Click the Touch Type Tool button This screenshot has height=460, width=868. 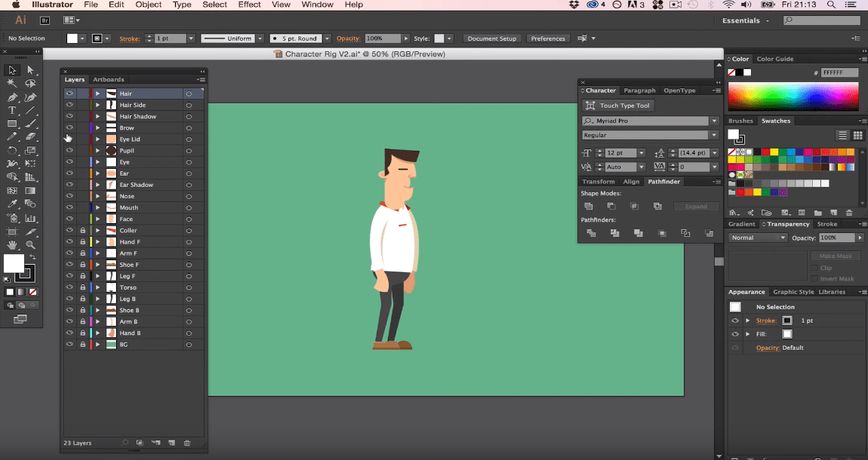click(x=617, y=106)
